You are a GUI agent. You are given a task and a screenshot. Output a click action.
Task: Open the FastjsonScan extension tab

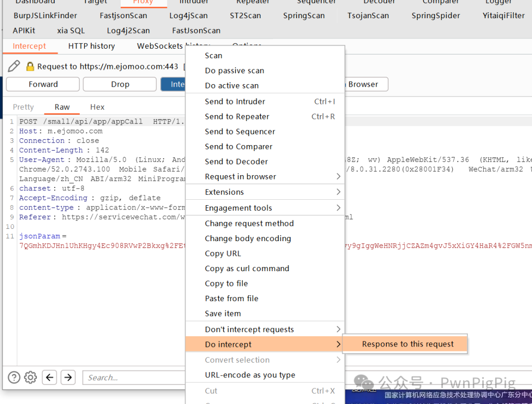pos(124,16)
